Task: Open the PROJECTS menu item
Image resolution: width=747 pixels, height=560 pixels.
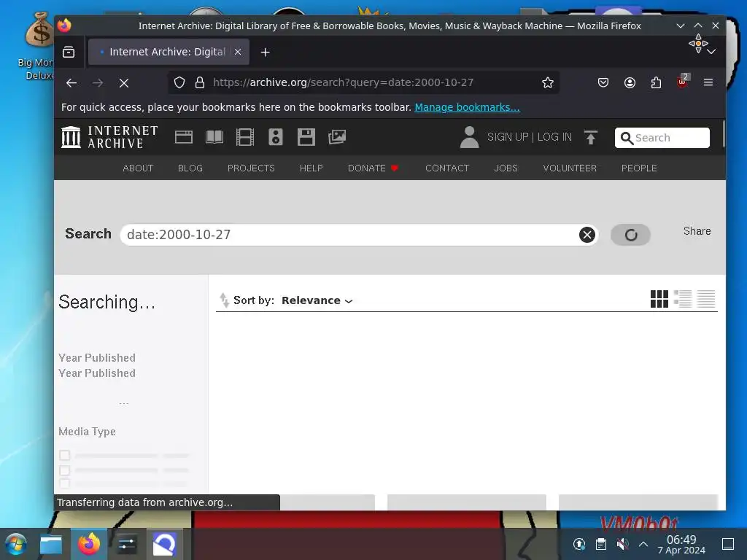Action: point(251,168)
